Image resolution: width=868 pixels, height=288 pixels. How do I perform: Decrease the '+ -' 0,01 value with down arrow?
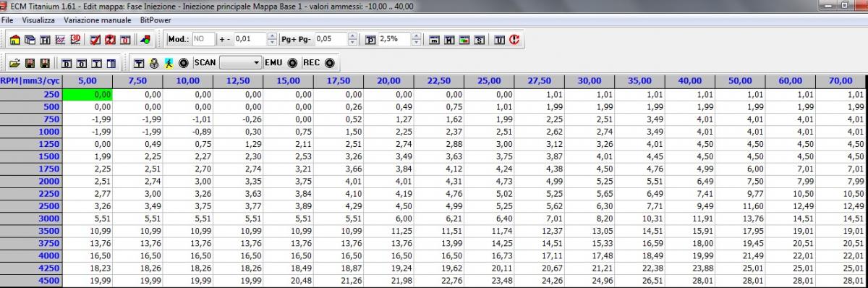coord(272,43)
